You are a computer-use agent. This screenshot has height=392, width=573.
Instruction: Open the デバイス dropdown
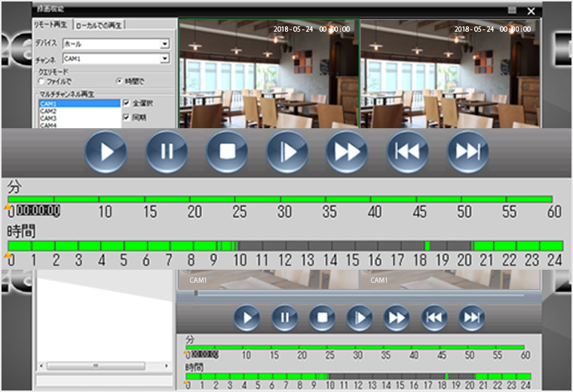pos(164,44)
